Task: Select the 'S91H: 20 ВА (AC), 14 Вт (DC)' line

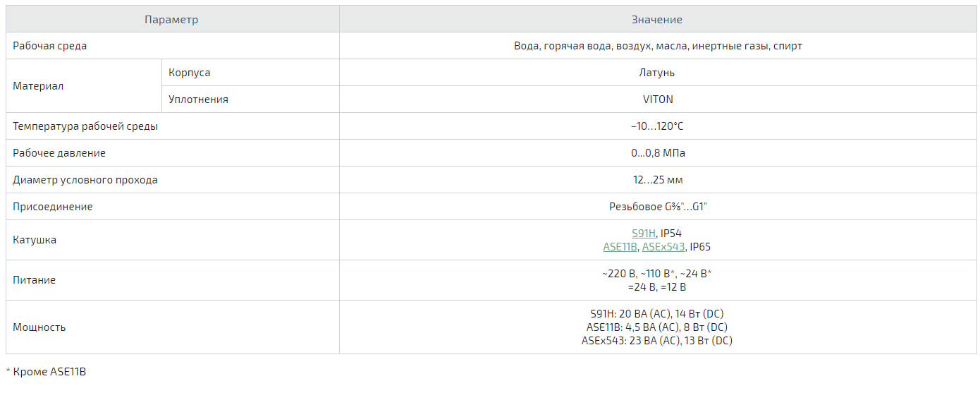Action: 657,314
